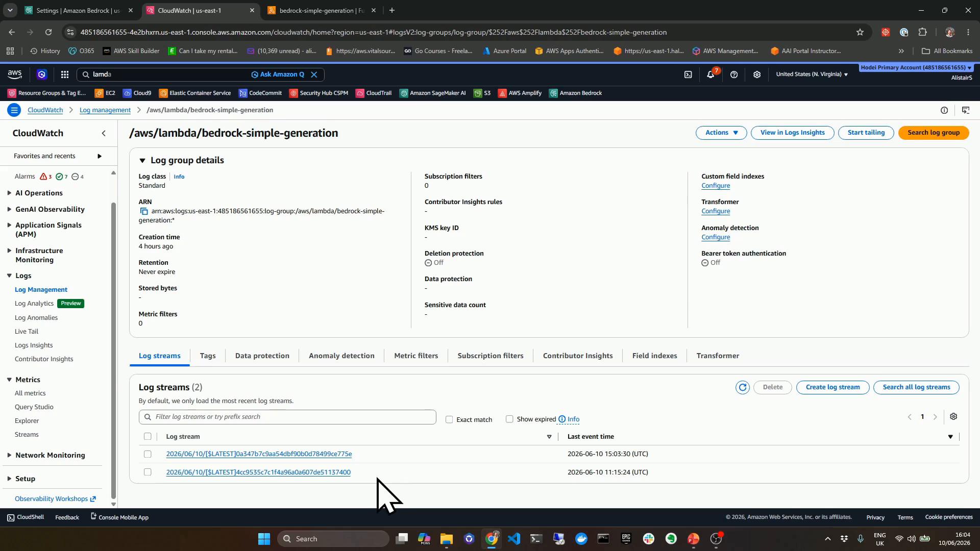Viewport: 980px width, 551px height.
Task: Expand Network Monitoring in the sidebar
Action: coord(9,455)
